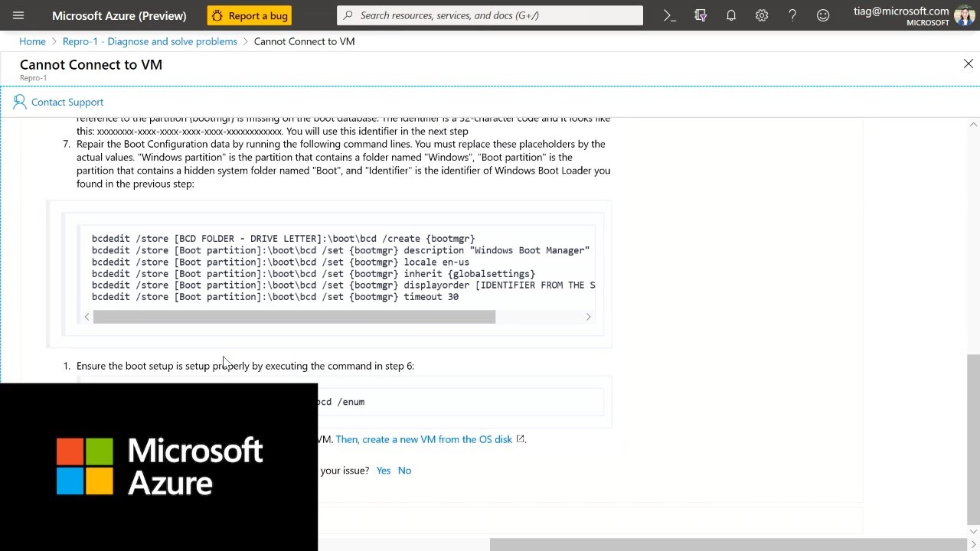Click the '/enum' command text
The height and width of the screenshot is (551, 980).
point(351,402)
